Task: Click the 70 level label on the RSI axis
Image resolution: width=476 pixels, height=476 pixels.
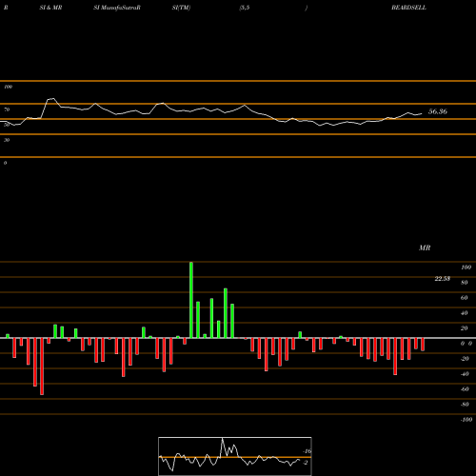Action: [x=7, y=109]
